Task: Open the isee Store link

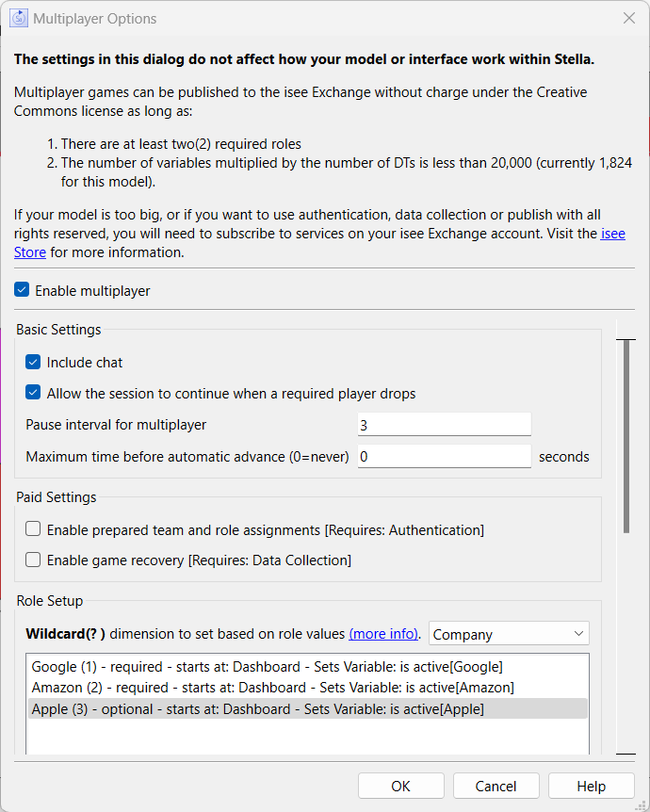Action: point(29,252)
